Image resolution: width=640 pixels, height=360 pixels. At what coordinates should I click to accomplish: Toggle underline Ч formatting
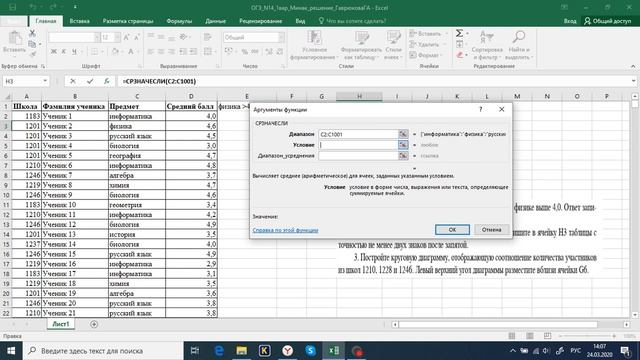(x=74, y=51)
